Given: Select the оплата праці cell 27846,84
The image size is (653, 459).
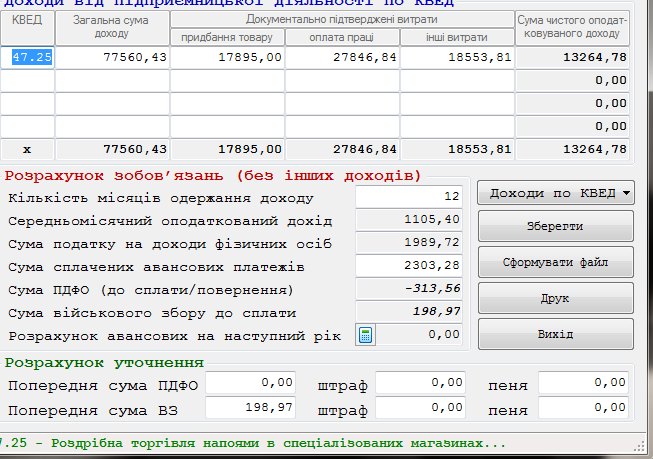Looking at the screenshot, I should point(342,57).
